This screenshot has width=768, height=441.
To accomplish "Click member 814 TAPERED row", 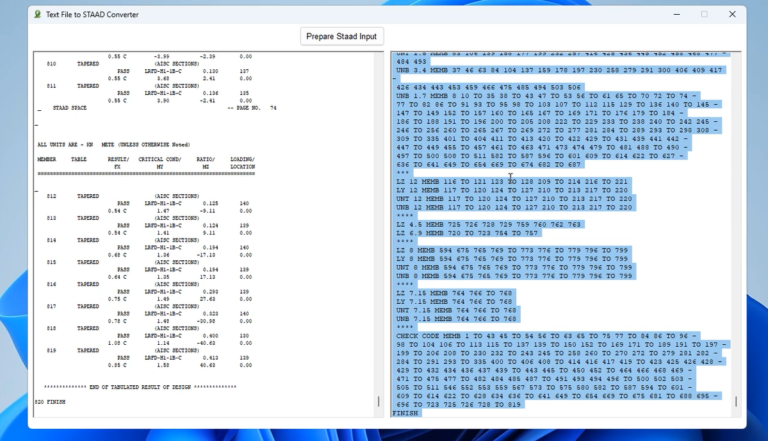I will (123, 240).
